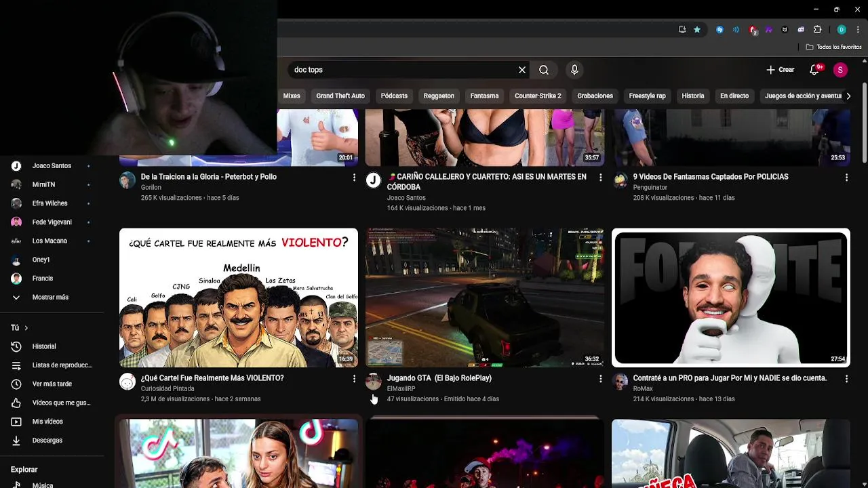Select the Pódcasts filter chip

tap(394, 96)
